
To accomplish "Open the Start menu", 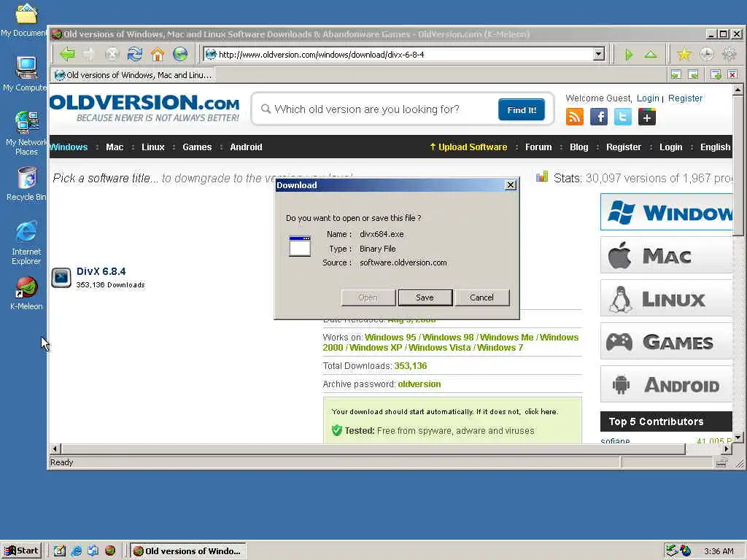I will coord(22,551).
